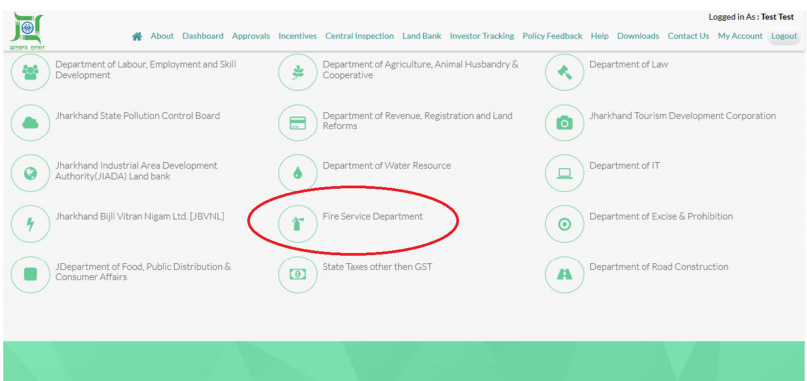Viewport: 807px width, 381px height.
Task: Click the Excise & Prohibition target icon
Action: [x=564, y=223]
